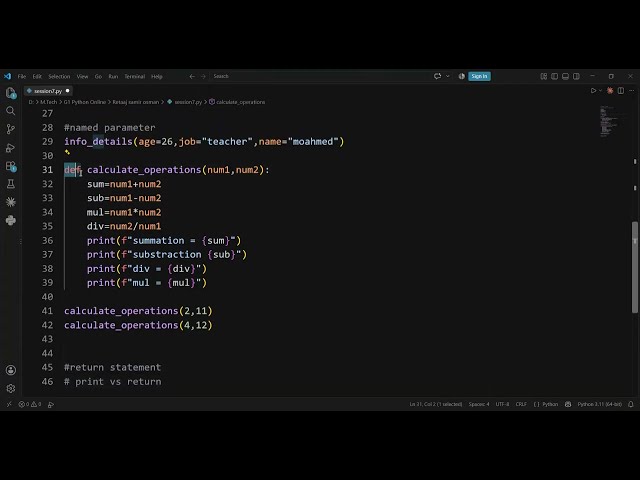Click the code minimap
The width and height of the screenshot is (640, 480).
click(x=608, y=122)
